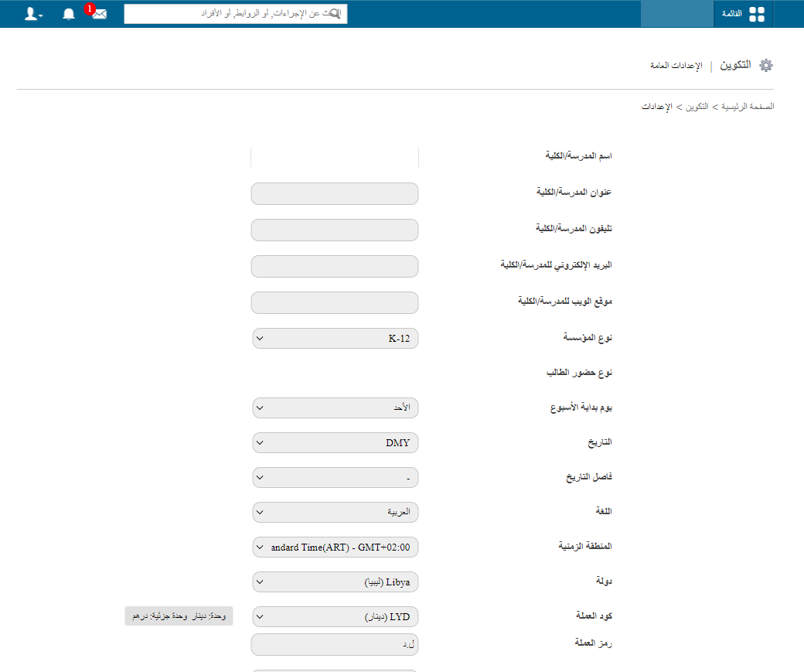
Task: Click the اسم المدرسة/الكلية name field
Action: pos(335,157)
